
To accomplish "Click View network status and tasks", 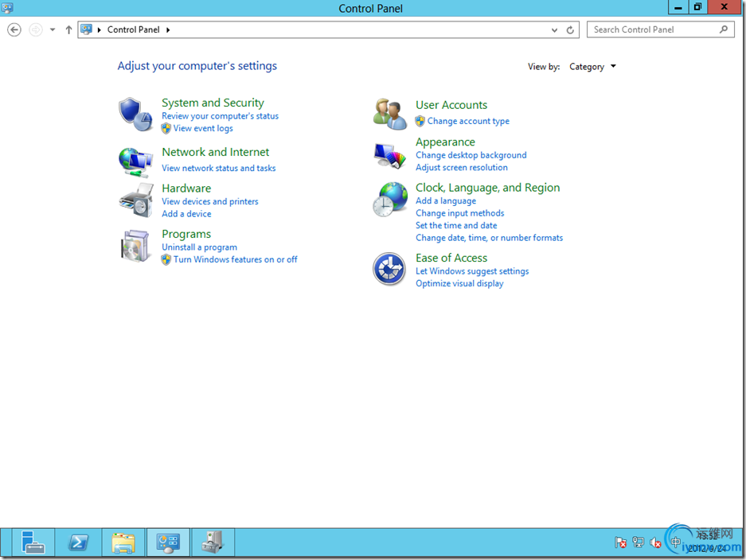I will point(219,169).
